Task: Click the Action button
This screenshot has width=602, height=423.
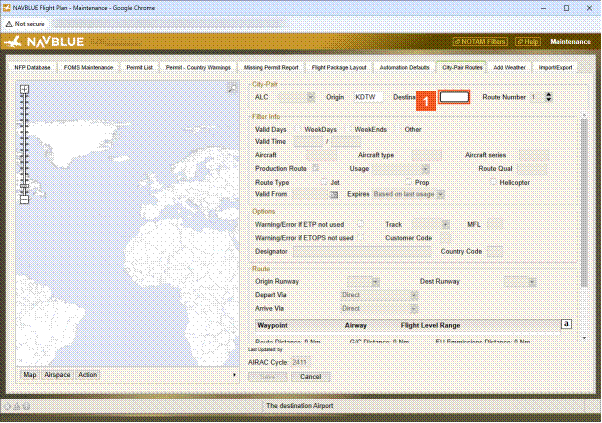Action: click(x=88, y=375)
